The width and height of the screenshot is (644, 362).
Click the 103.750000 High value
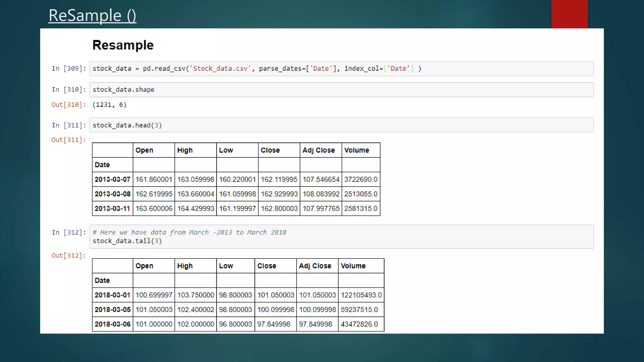pyautogui.click(x=196, y=295)
